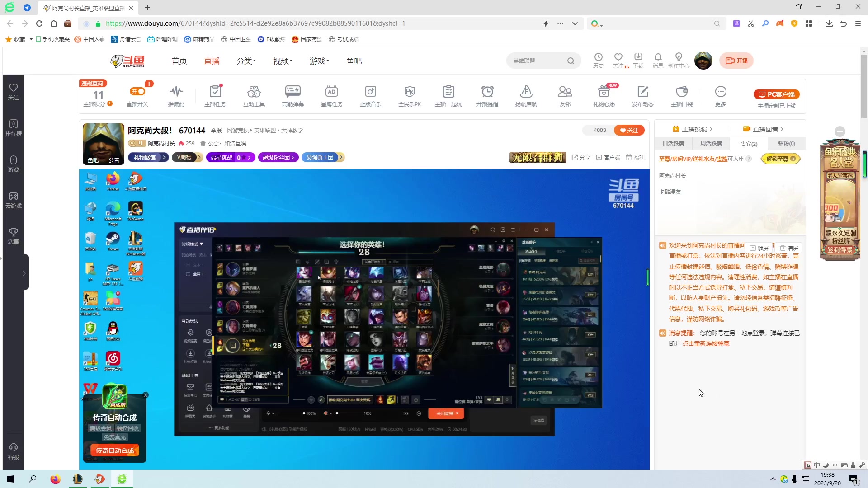Image resolution: width=868 pixels, height=488 pixels.
Task: Switch to 周活跃度 tab
Action: [711, 144]
